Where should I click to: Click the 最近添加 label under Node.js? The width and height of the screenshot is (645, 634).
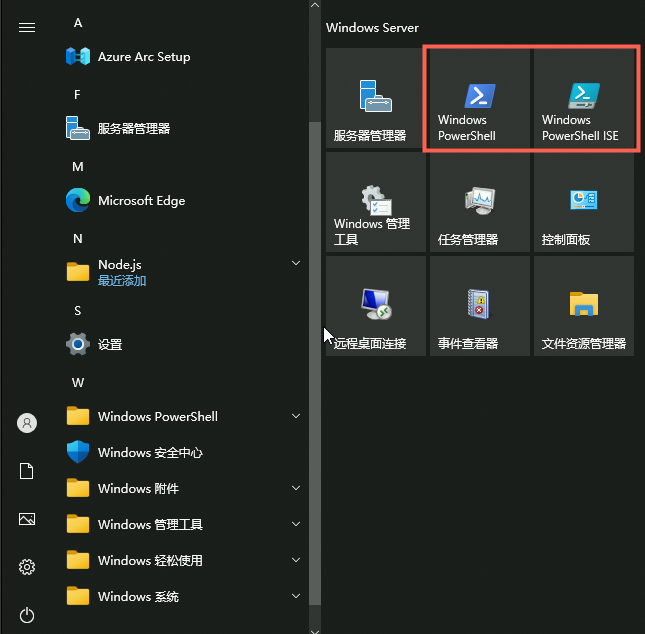122,281
